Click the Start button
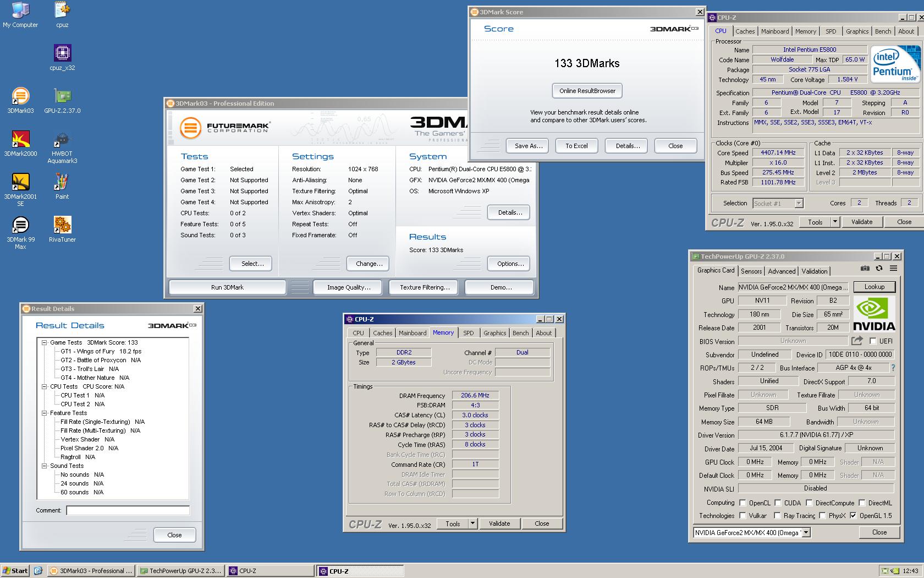The image size is (924, 578). pos(15,571)
